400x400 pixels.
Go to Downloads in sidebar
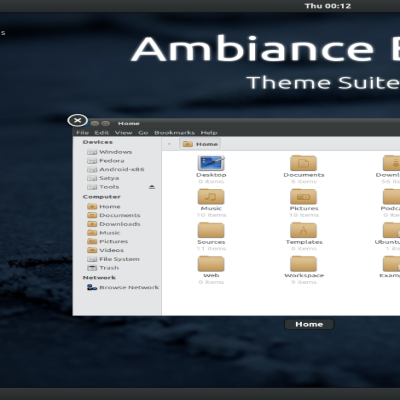pyautogui.click(x=114, y=224)
